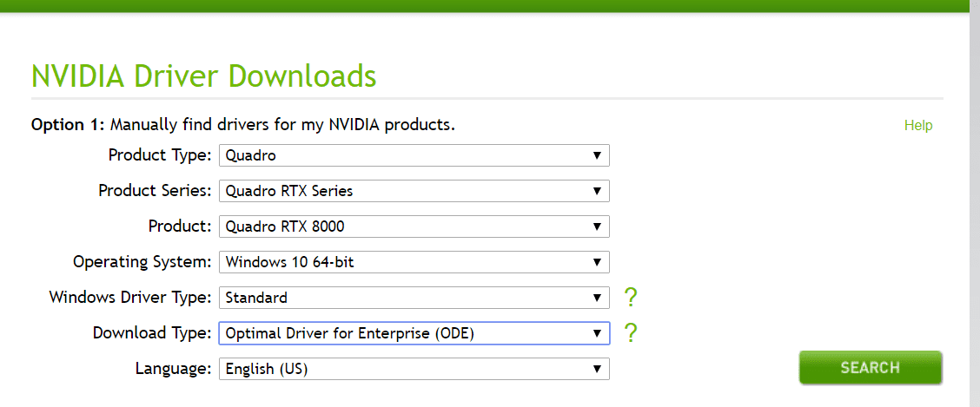Open the Product Series dropdown
980x407 pixels.
pyautogui.click(x=414, y=191)
